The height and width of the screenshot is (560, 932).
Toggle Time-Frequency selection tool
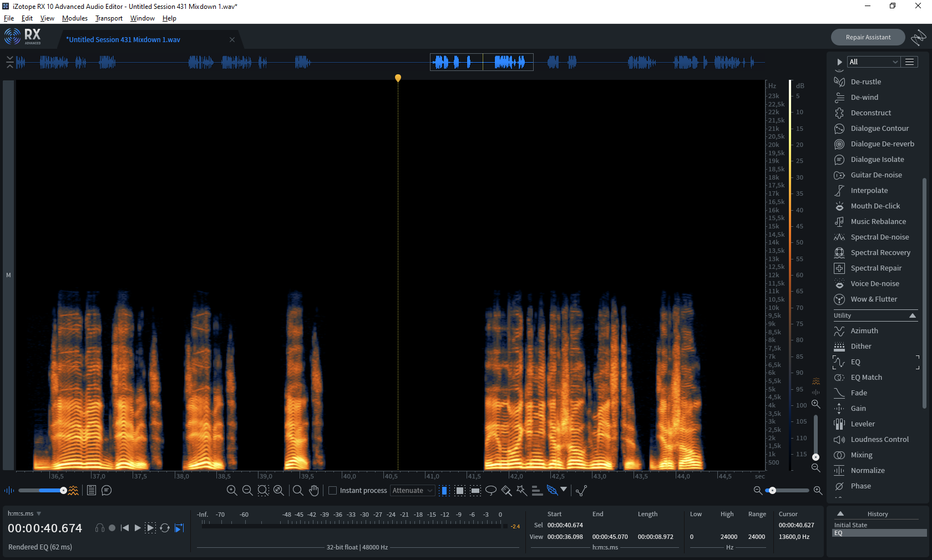(x=460, y=490)
